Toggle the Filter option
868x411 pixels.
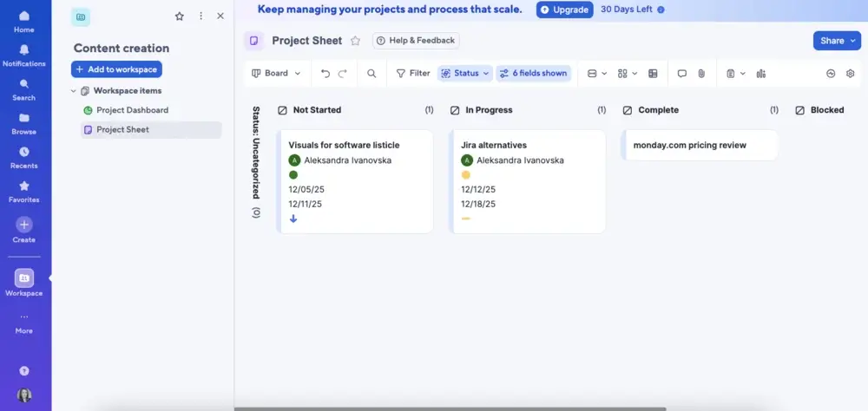412,74
